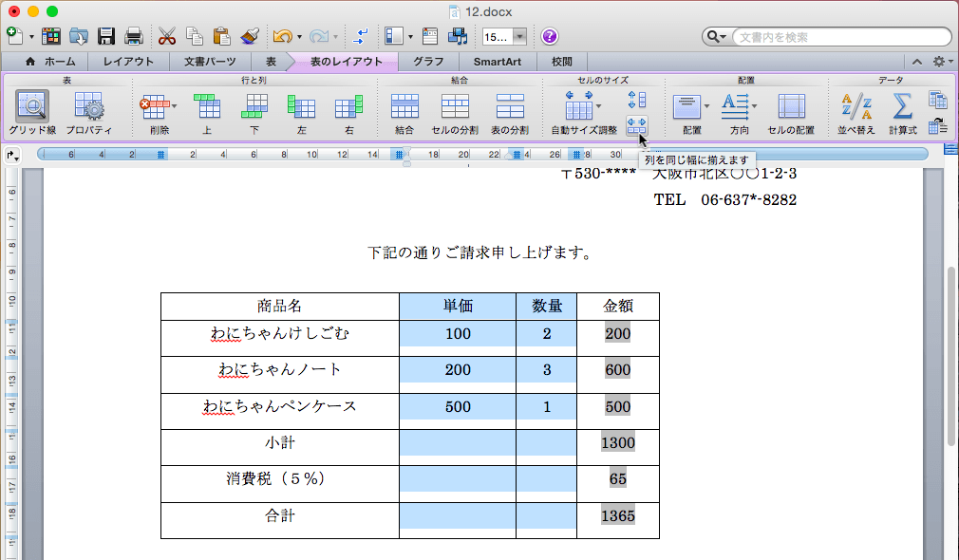The image size is (959, 560).
Task: Switch to the SmartArt tab
Action: [498, 62]
